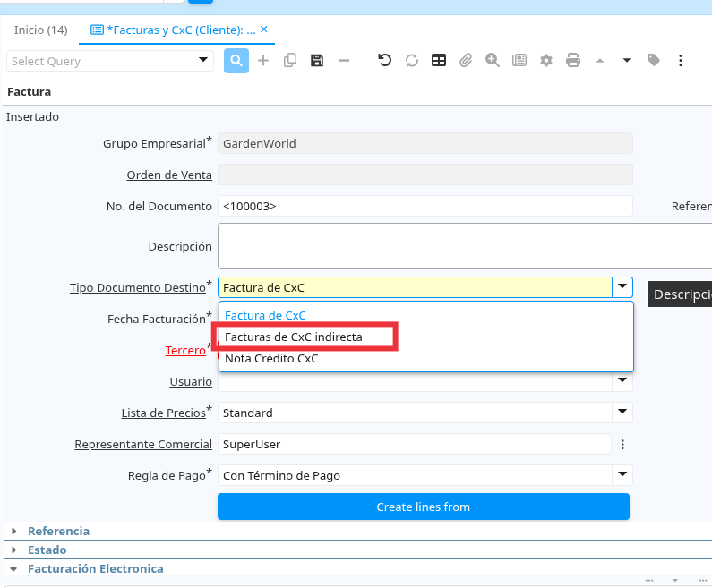Expand the Estado section
Screen dimensions: 712x588
47,550
